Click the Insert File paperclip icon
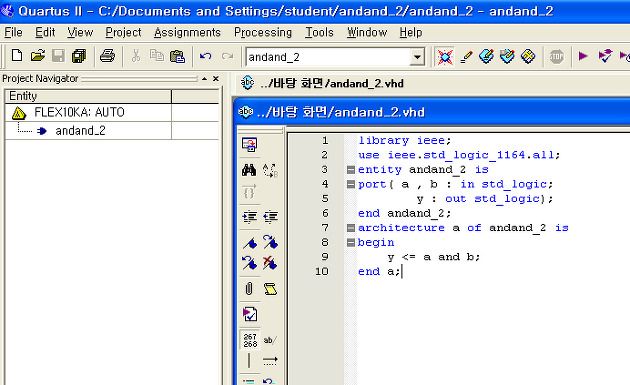 tap(249, 289)
